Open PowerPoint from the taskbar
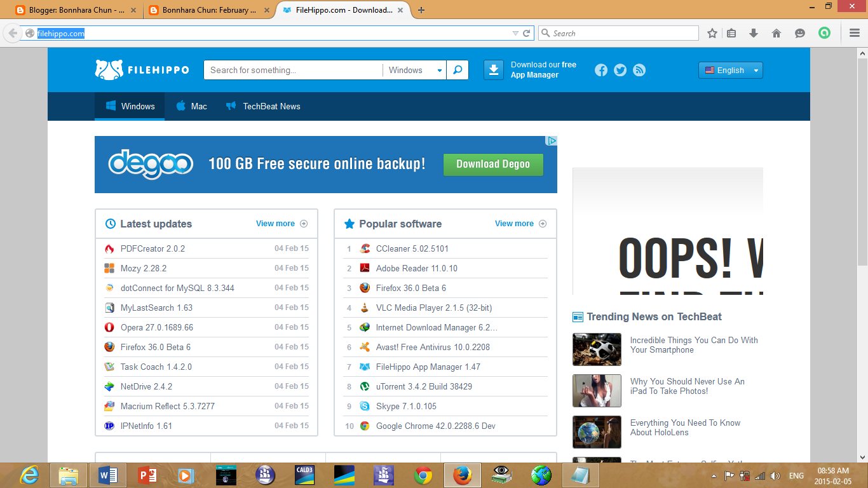The height and width of the screenshot is (488, 868). point(147,475)
